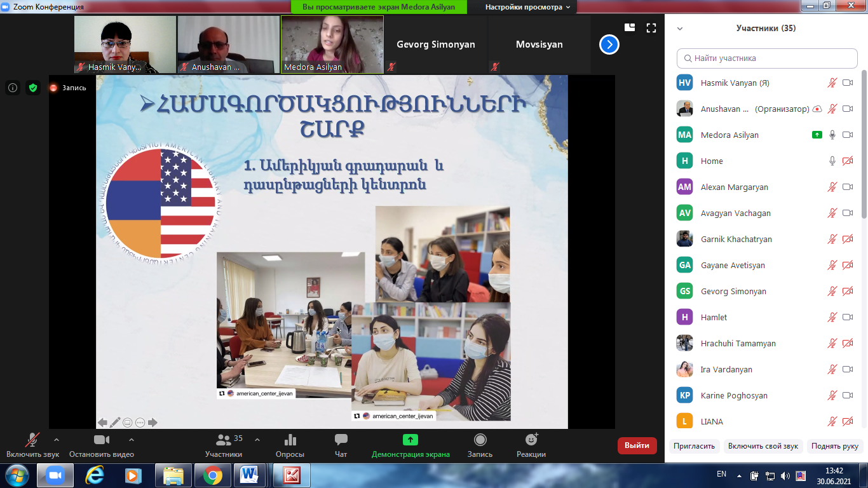Select participant Ira Vardanyan in list
Image resolution: width=868 pixels, height=488 pixels.
point(766,369)
